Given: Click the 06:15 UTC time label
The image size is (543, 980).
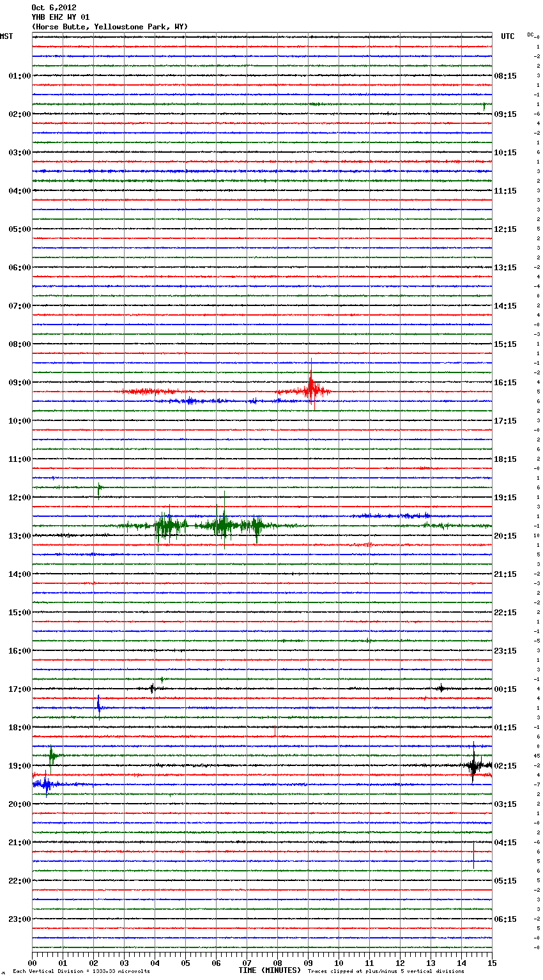Looking at the screenshot, I should coord(505,919).
